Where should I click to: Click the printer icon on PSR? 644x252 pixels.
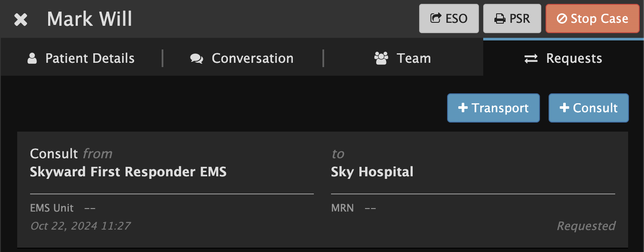click(x=500, y=19)
